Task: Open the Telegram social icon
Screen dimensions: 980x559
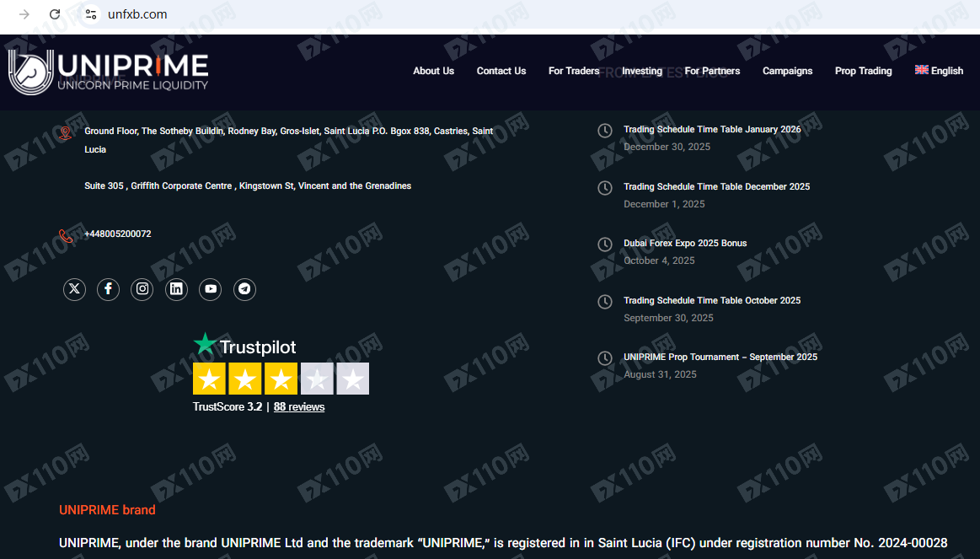Action: pos(244,289)
